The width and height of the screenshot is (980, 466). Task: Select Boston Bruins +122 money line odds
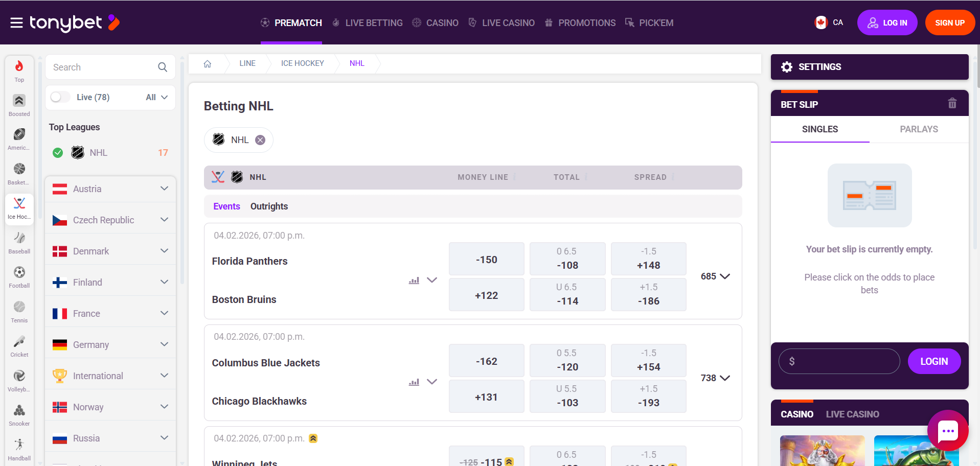[x=486, y=295]
